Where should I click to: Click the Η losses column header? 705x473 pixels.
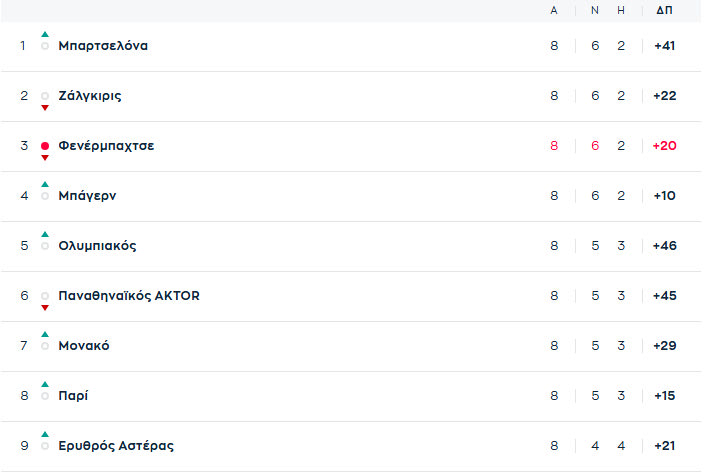[x=621, y=10]
